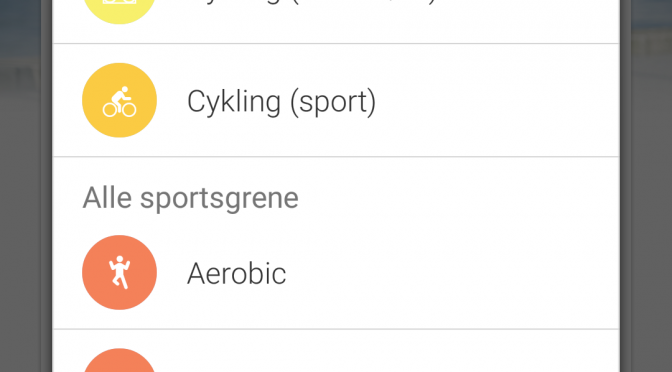
Task: Click the divider above the Cykling (sport) row
Action: [336, 43]
